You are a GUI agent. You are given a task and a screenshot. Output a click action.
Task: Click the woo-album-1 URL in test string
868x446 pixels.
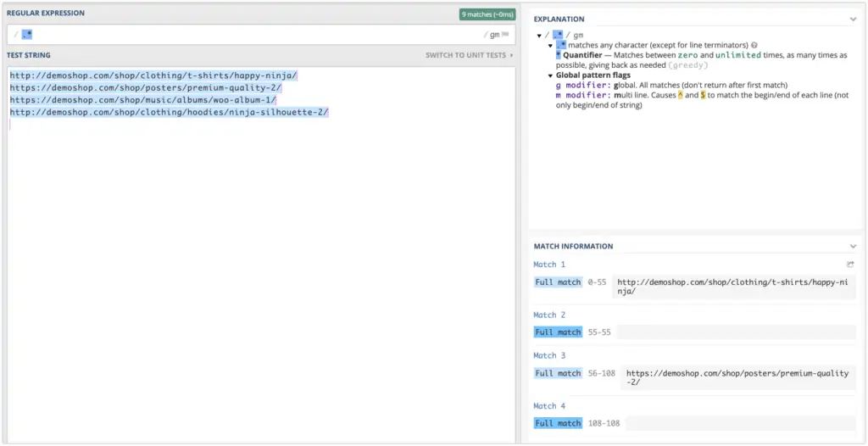click(x=142, y=100)
